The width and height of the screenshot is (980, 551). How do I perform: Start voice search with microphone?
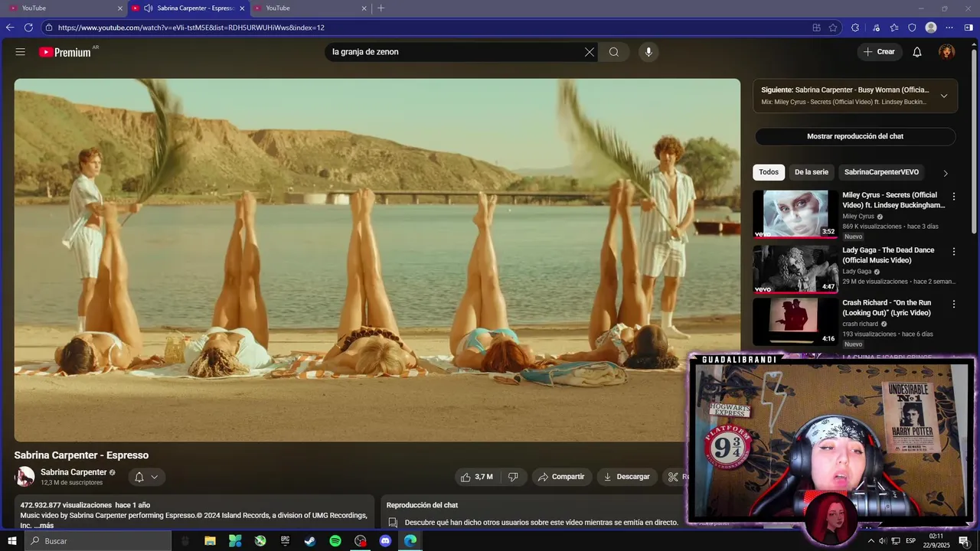tap(648, 52)
